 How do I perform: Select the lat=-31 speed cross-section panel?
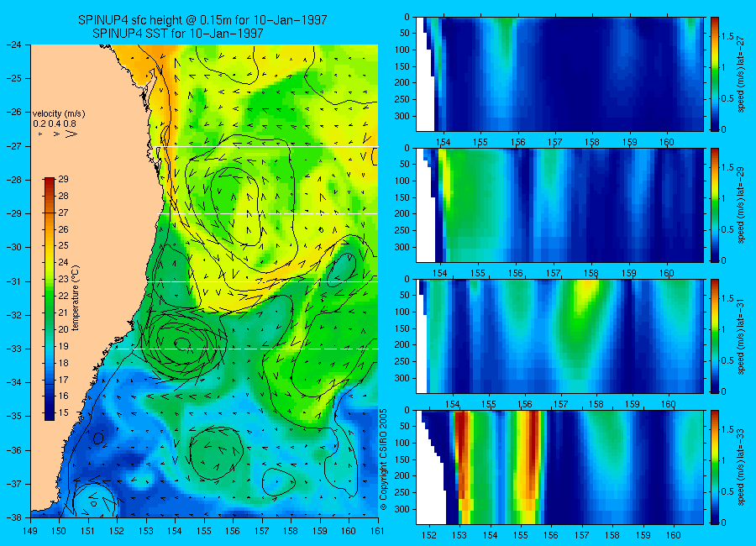point(559,336)
